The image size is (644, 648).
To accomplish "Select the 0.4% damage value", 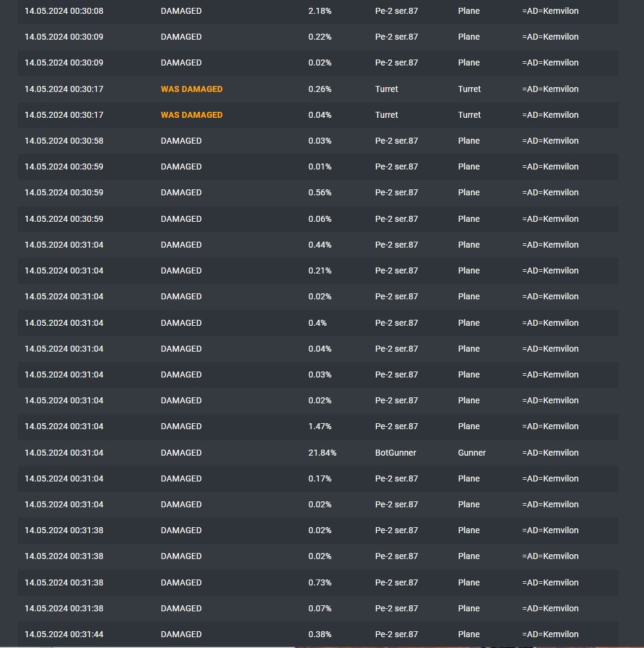I will point(317,323).
